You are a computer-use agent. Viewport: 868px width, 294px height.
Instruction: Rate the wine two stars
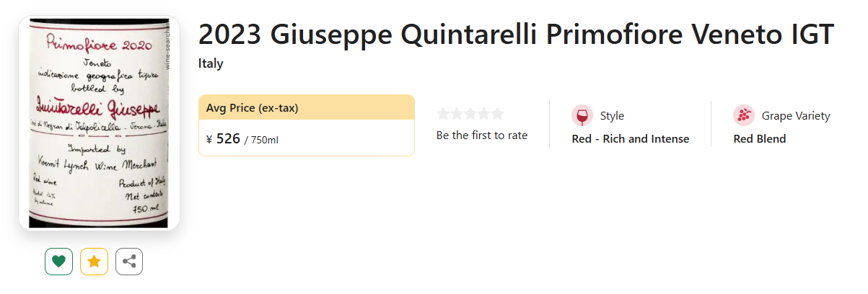click(x=457, y=114)
